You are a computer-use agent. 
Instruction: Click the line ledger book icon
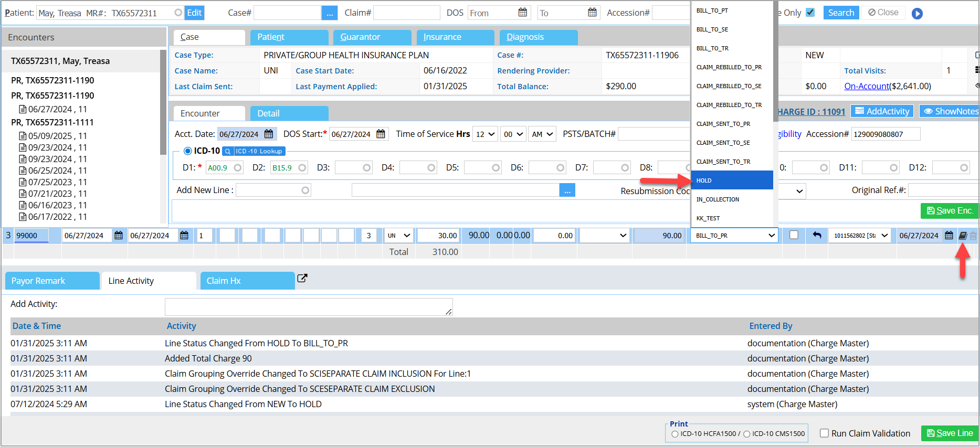[963, 236]
